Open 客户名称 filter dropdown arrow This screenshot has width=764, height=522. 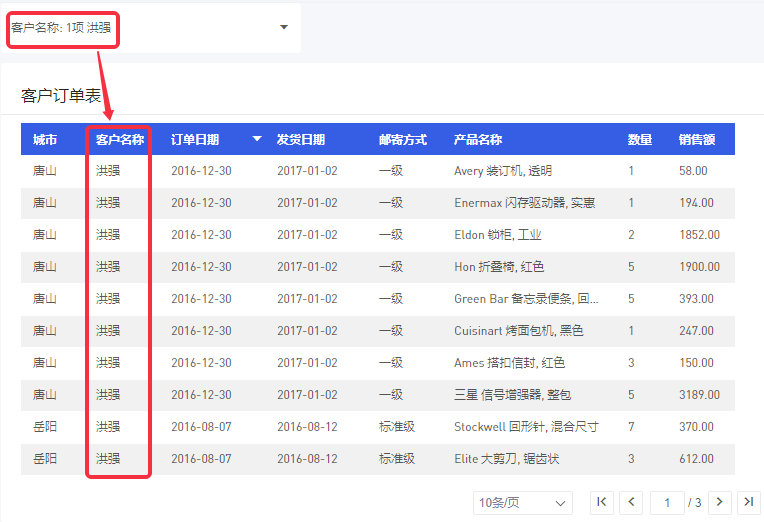coord(284,27)
